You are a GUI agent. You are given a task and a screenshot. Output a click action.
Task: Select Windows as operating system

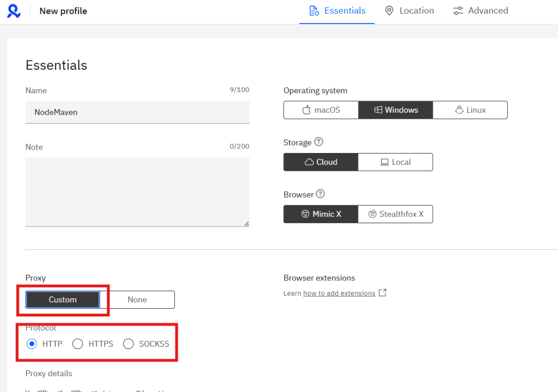[396, 110]
